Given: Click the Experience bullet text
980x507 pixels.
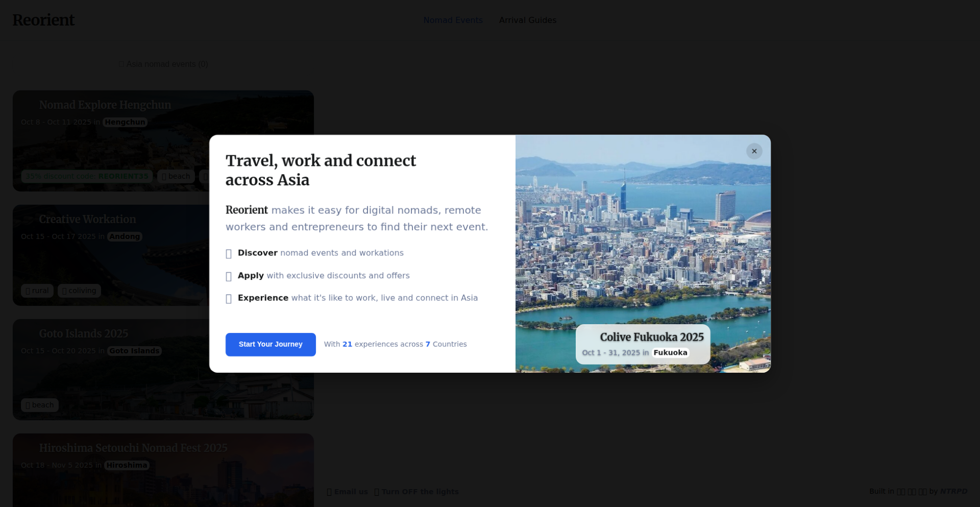Looking at the screenshot, I should click(x=358, y=298).
